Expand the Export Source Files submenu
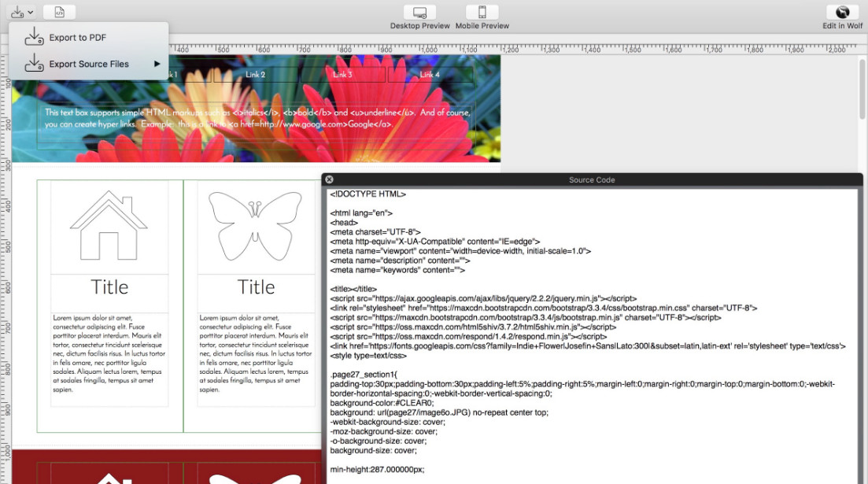This screenshot has width=868, height=484. coord(89,64)
